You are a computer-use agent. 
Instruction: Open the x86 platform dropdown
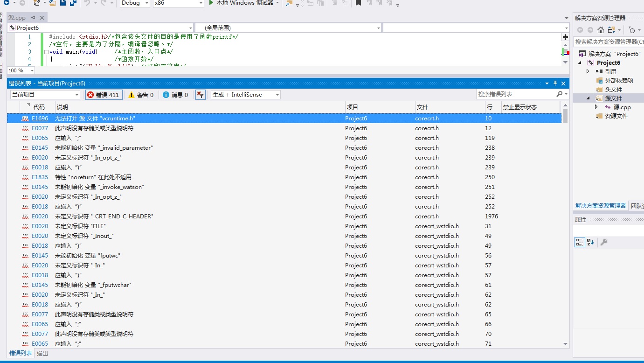pyautogui.click(x=179, y=3)
